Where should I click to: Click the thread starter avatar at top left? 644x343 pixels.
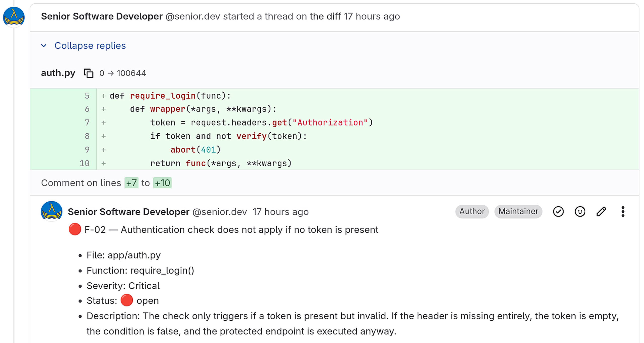click(x=14, y=17)
